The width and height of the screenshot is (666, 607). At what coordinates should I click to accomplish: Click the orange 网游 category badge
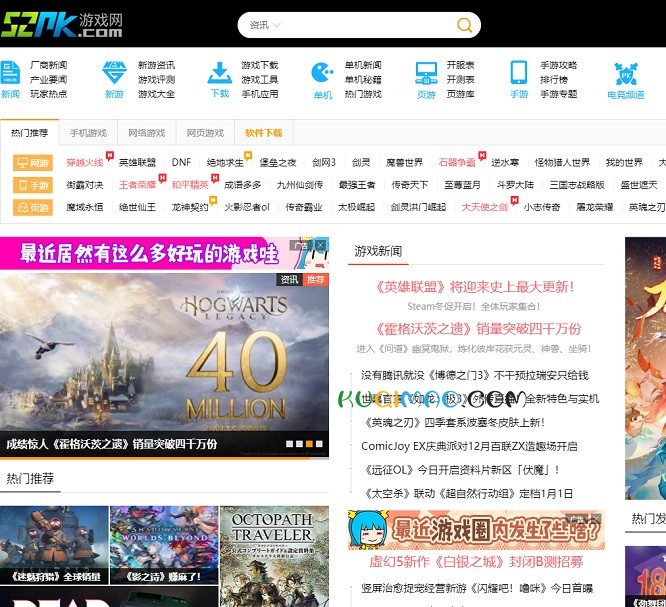[x=33, y=163]
